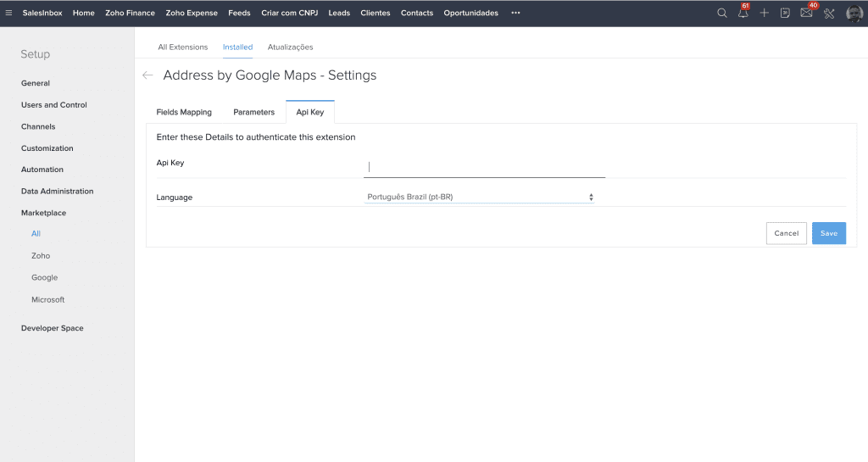Click the plus create-new icon

765,13
